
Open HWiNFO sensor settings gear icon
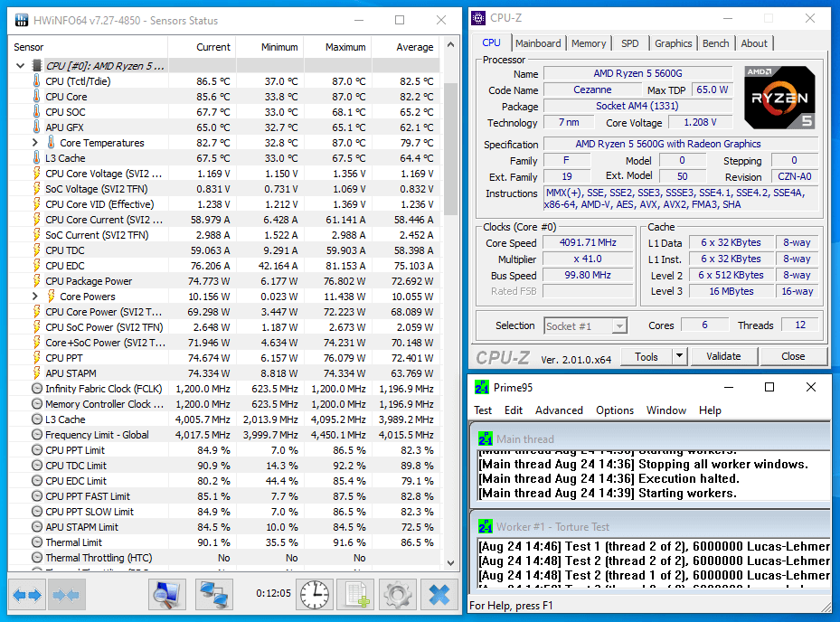[x=398, y=595]
